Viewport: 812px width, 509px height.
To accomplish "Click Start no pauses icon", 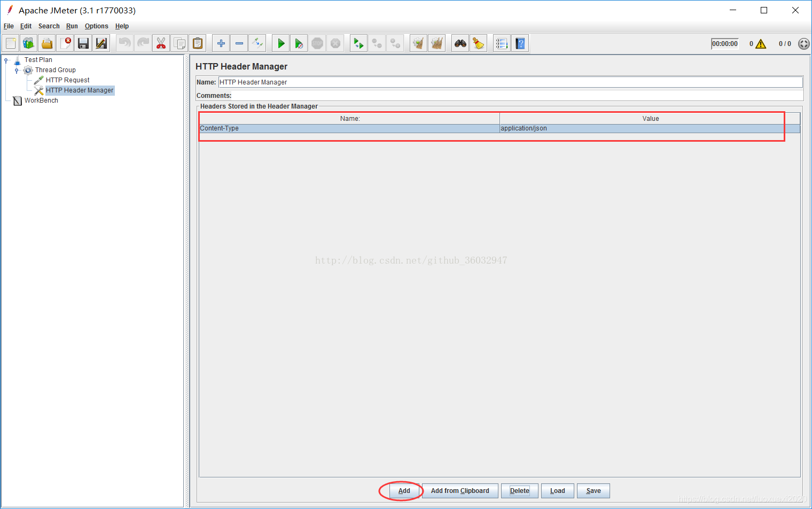I will [299, 43].
